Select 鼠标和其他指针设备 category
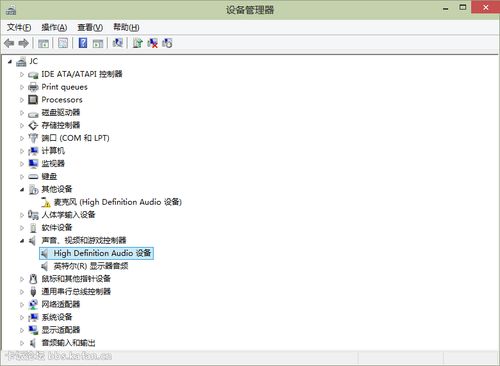The width and height of the screenshot is (500, 366). (76, 279)
